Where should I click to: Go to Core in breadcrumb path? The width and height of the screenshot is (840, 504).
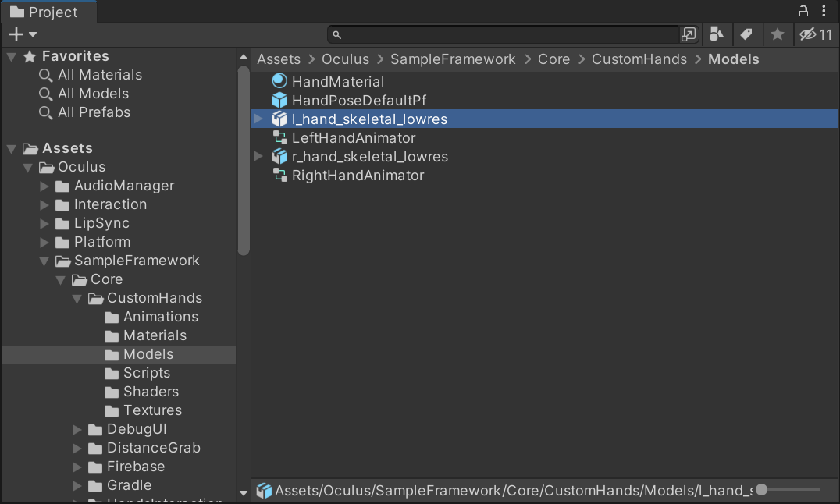[x=554, y=59]
